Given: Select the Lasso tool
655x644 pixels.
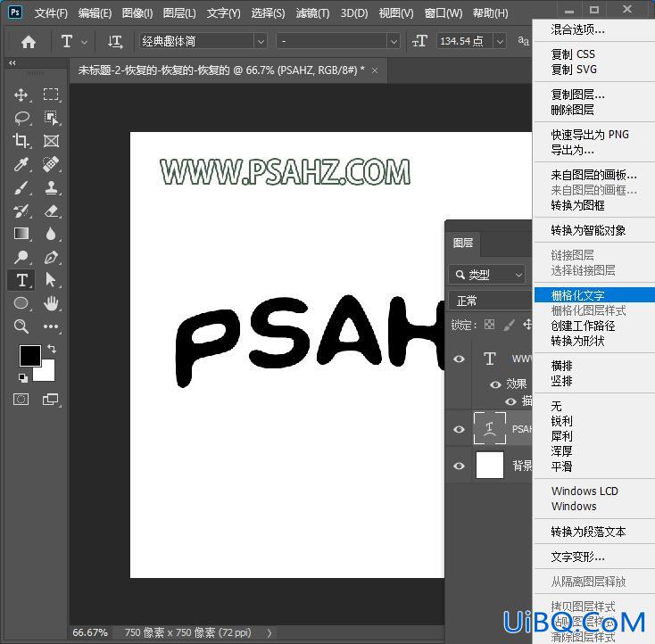Looking at the screenshot, I should (21, 119).
